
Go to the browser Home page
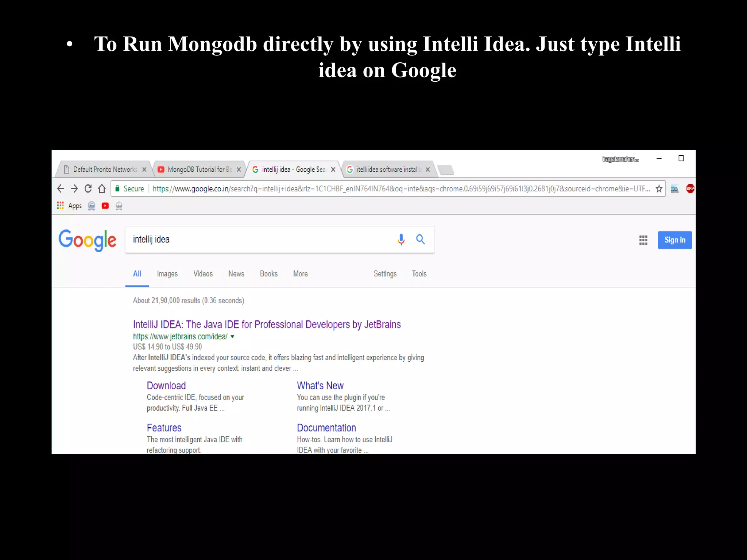tap(102, 188)
